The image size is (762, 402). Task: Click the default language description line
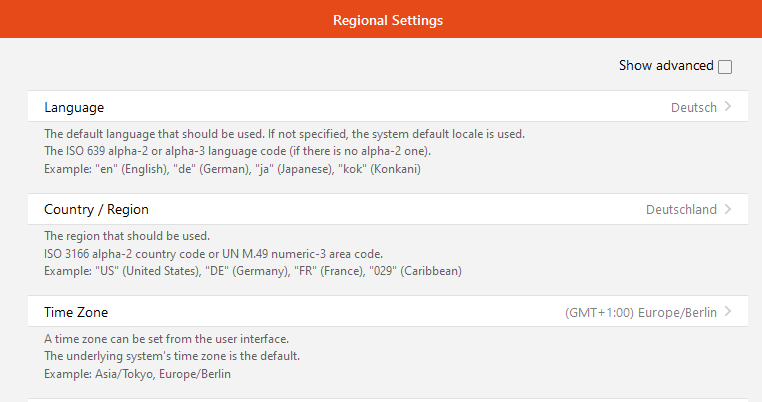pyautogui.click(x=284, y=134)
